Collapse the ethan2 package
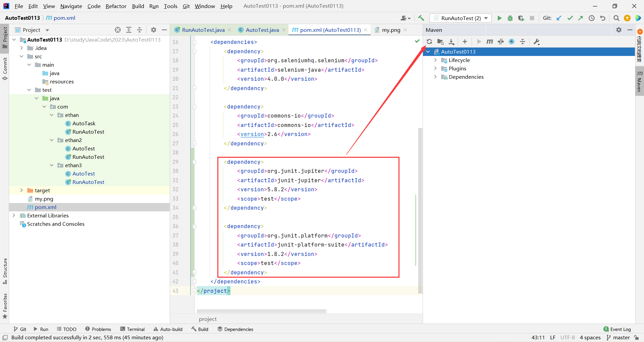The height and width of the screenshot is (342, 644). pyautogui.click(x=52, y=140)
